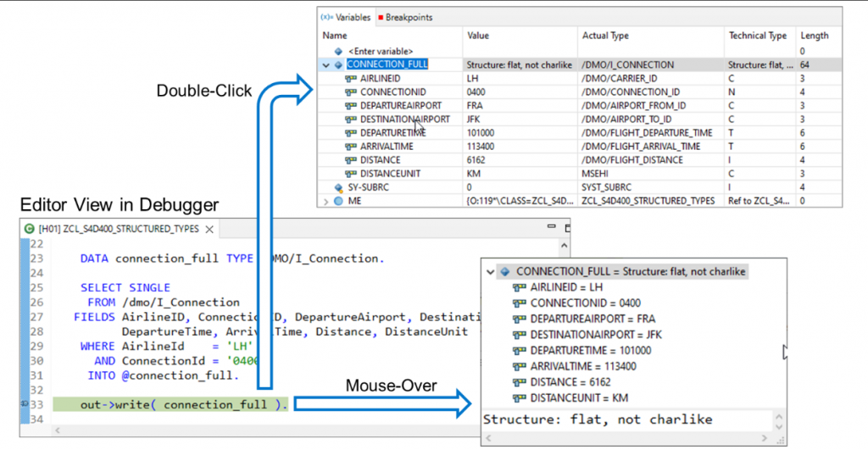Click the red Breakpoints tab icon
The height and width of the screenshot is (450, 868).
pos(381,18)
